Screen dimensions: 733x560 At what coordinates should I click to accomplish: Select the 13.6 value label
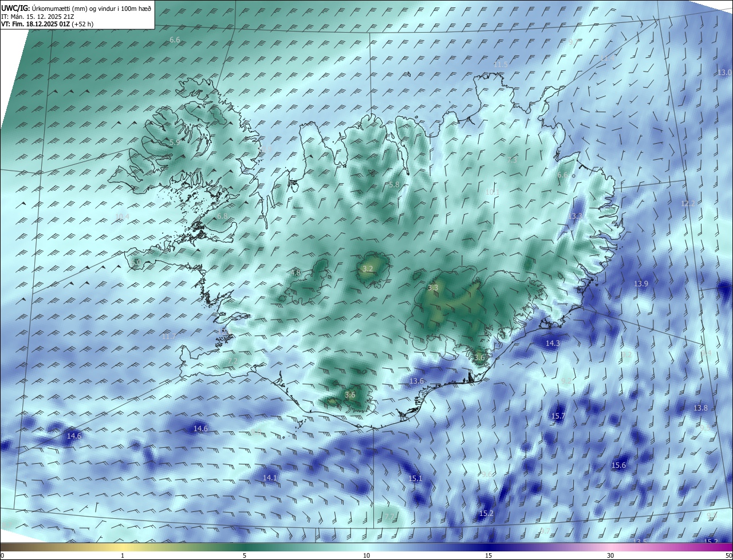[417, 381]
